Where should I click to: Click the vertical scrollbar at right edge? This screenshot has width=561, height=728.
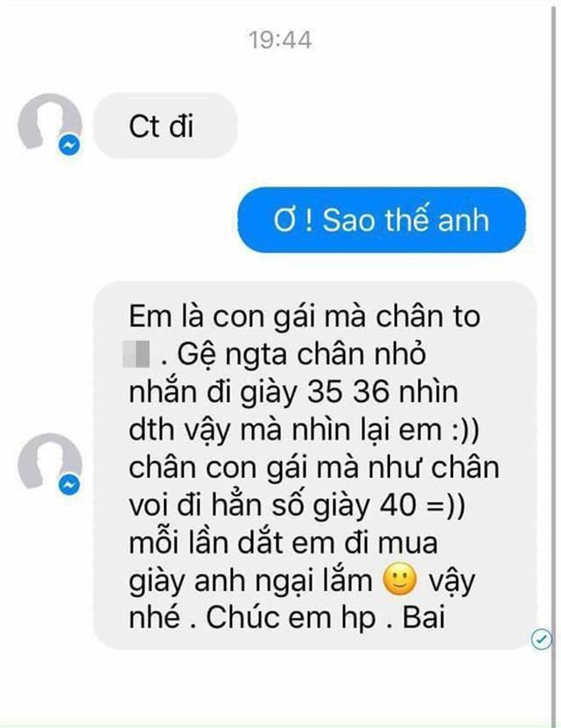[x=553, y=362]
